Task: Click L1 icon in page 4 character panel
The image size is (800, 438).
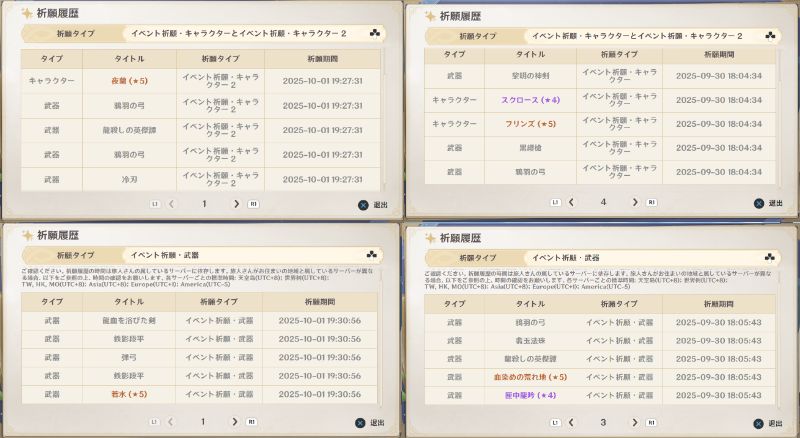Action: [555, 203]
